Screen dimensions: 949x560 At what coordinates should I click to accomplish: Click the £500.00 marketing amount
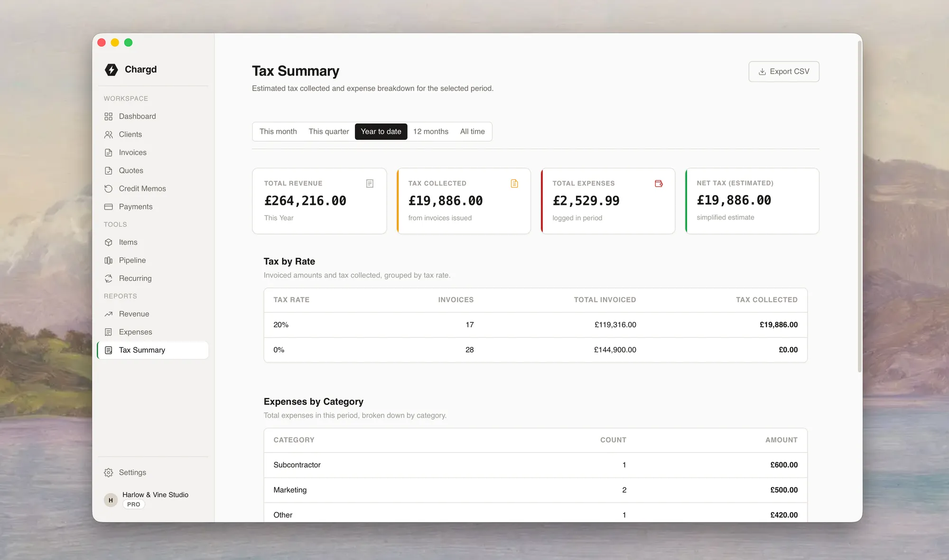784,490
